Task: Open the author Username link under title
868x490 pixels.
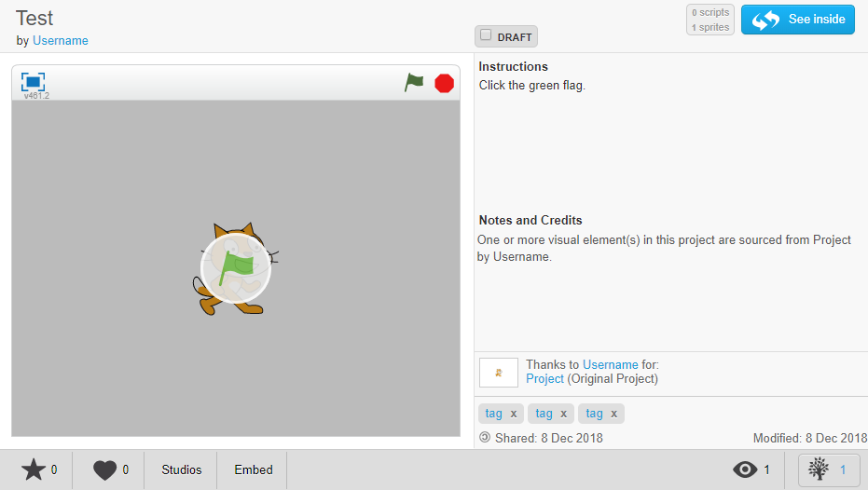Action: point(61,41)
